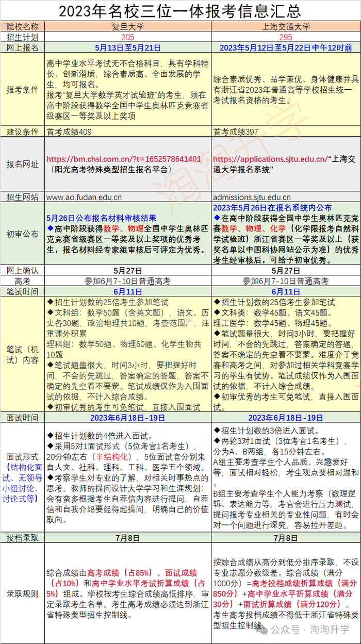Screen dimensions: 361x644
Task: Select the 首考成绩397 cell
Action: [x=236, y=131]
